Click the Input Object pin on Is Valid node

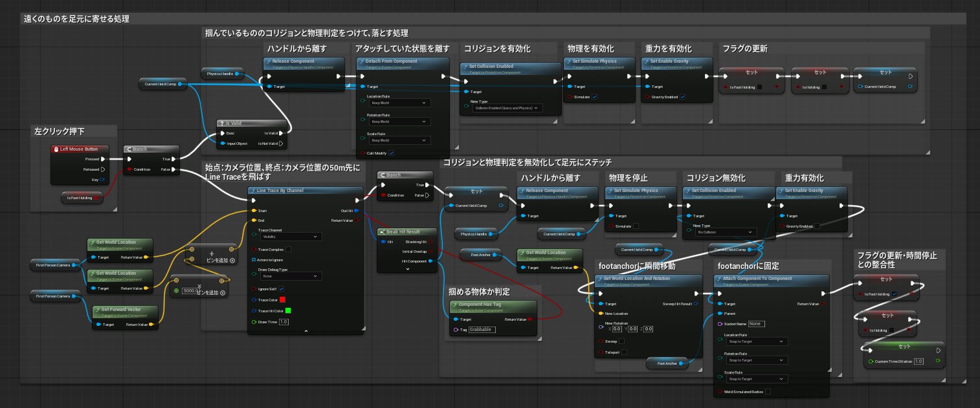click(x=222, y=144)
